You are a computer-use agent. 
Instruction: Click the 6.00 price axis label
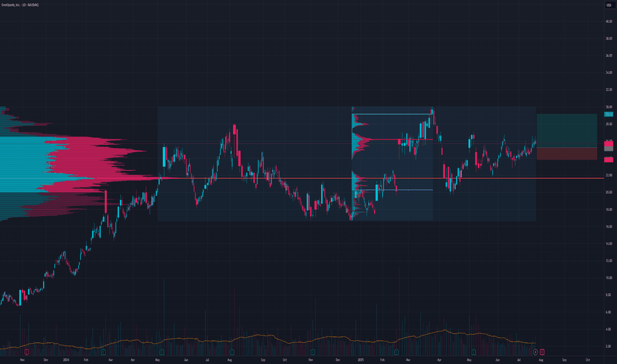pos(609,312)
